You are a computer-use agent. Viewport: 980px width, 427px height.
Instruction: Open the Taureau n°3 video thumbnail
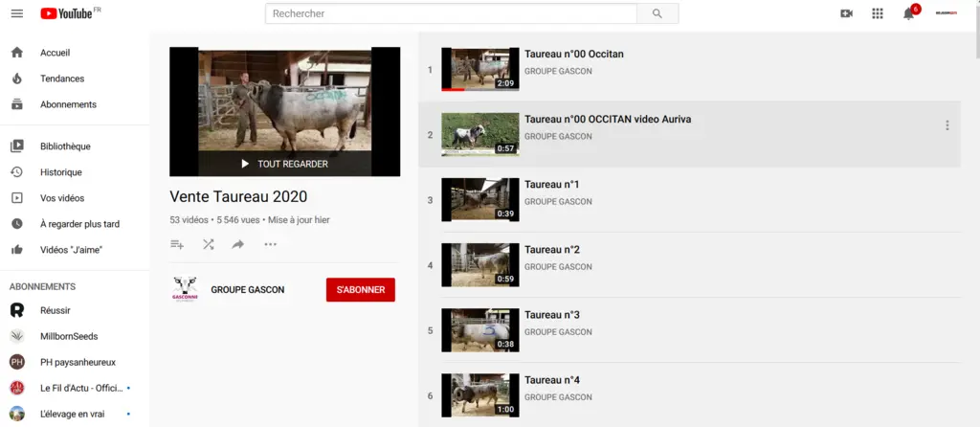[480, 329]
